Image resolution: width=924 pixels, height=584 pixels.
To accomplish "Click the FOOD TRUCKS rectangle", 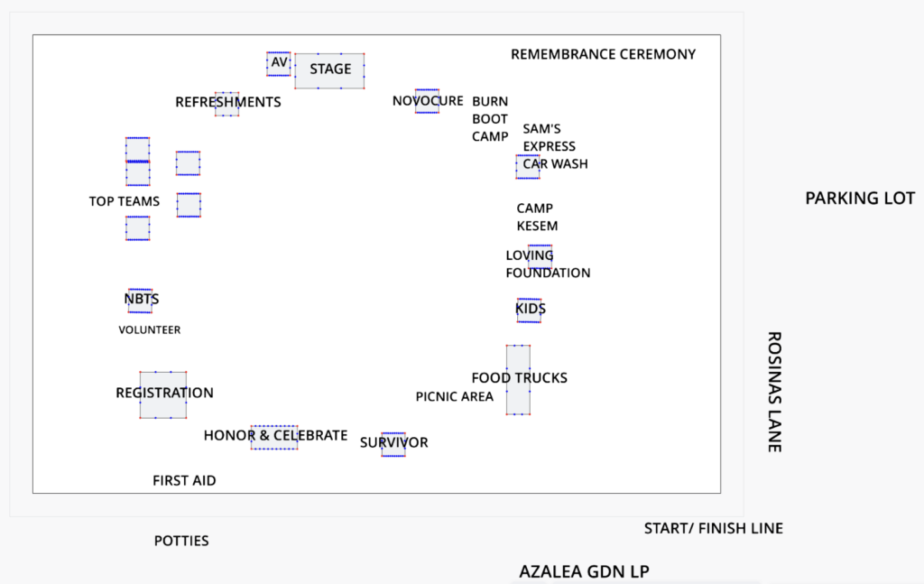I will (518, 379).
